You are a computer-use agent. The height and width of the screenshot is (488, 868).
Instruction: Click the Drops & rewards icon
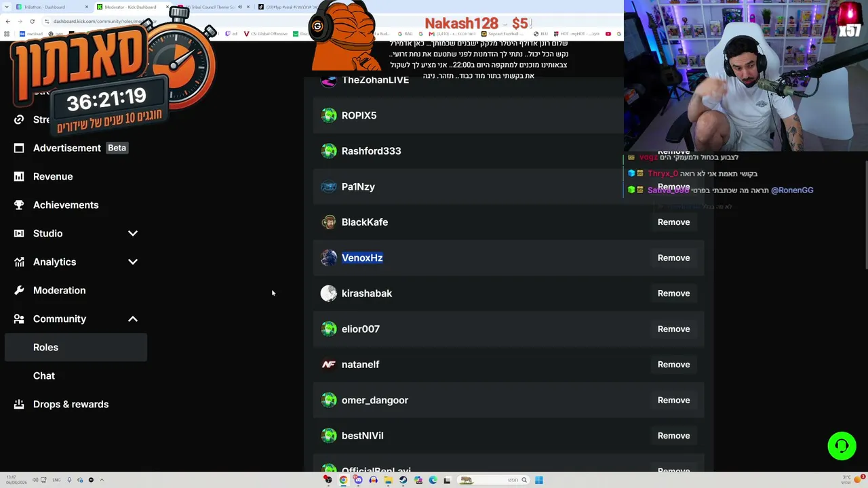(x=19, y=404)
